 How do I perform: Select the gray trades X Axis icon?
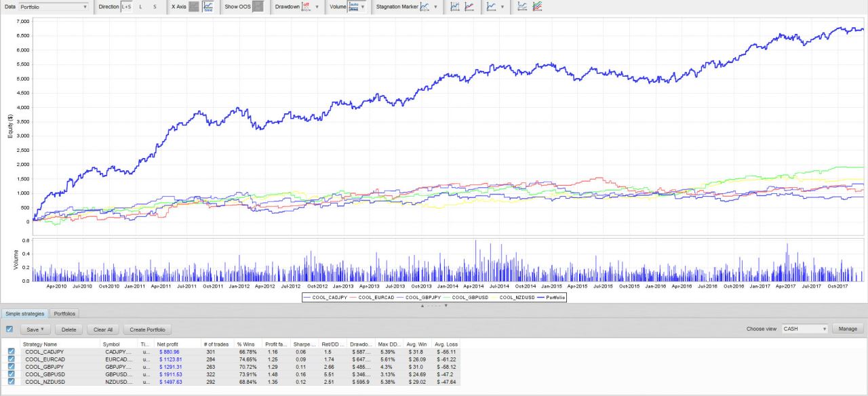194,7
